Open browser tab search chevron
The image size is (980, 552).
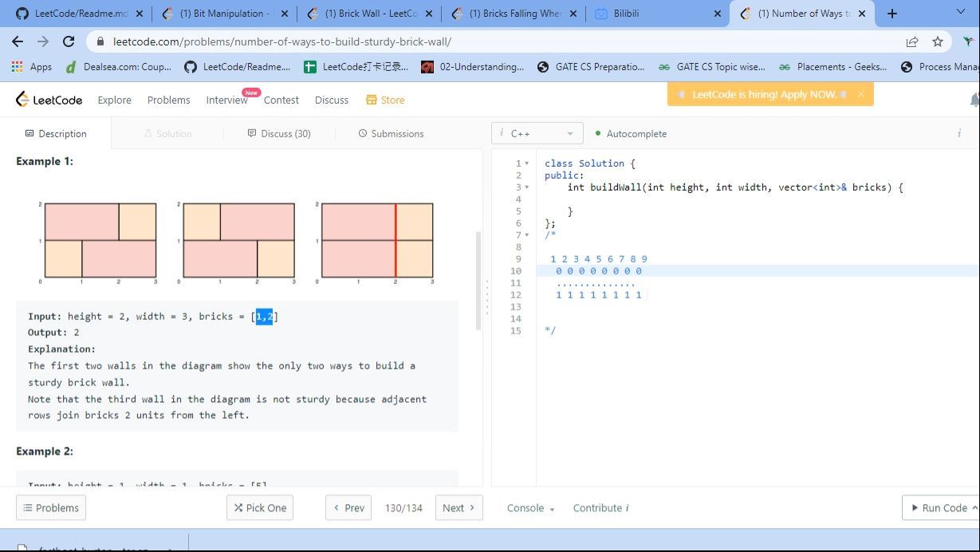(960, 13)
